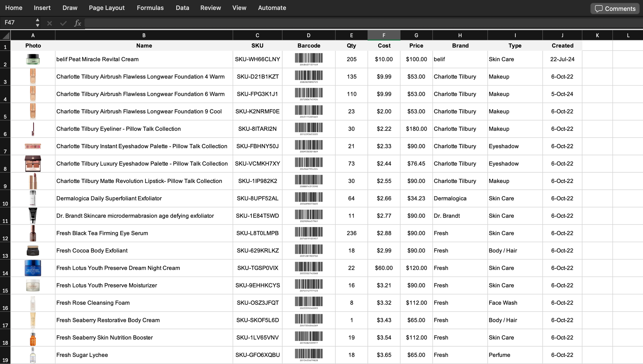Click the barcode for SKU-L8T0LMPB
This screenshot has width=643, height=364.
click(309, 233)
